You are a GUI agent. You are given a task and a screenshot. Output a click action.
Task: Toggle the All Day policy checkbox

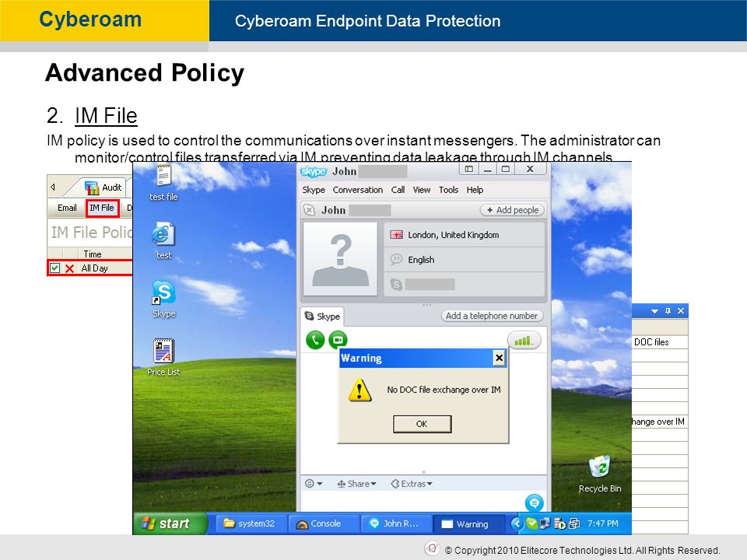click(x=54, y=268)
